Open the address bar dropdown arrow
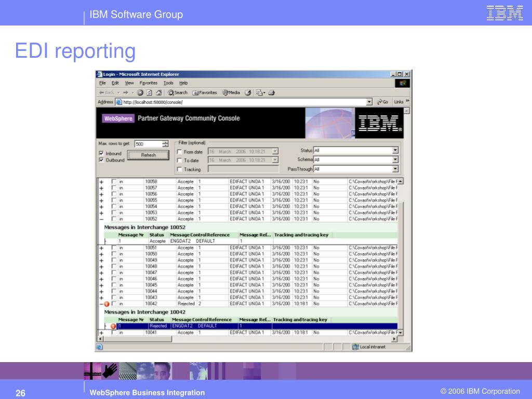This screenshot has height=399, width=532. click(x=369, y=102)
